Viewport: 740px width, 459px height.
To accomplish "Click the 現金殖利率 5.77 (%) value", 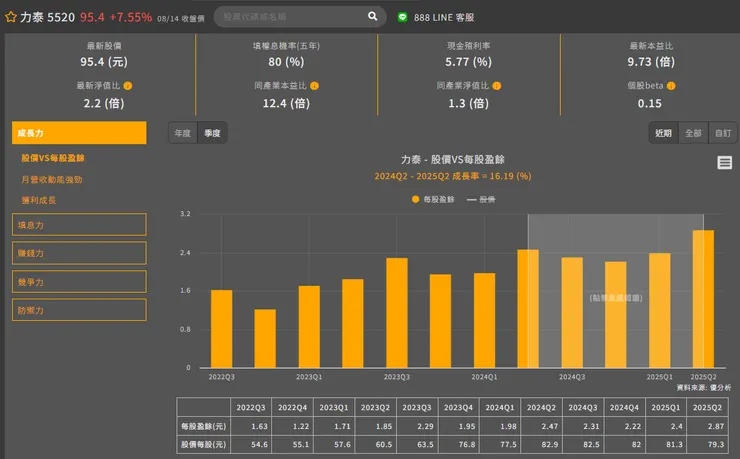I will [468, 62].
